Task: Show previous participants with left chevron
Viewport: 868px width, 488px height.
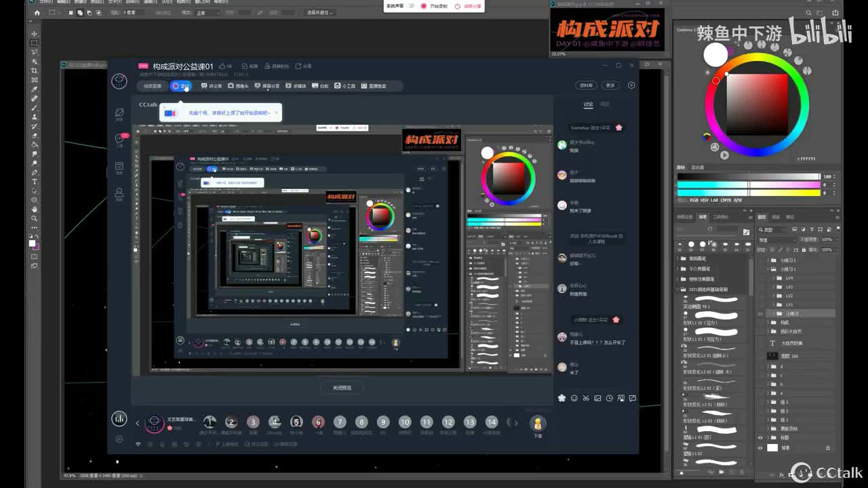Action: pyautogui.click(x=137, y=423)
